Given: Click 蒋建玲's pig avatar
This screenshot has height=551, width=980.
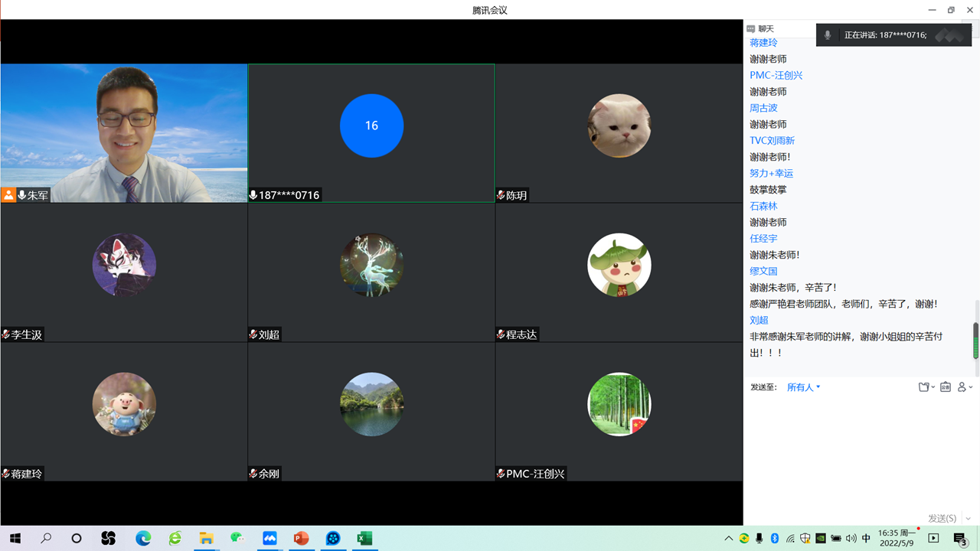Looking at the screenshot, I should point(124,404).
